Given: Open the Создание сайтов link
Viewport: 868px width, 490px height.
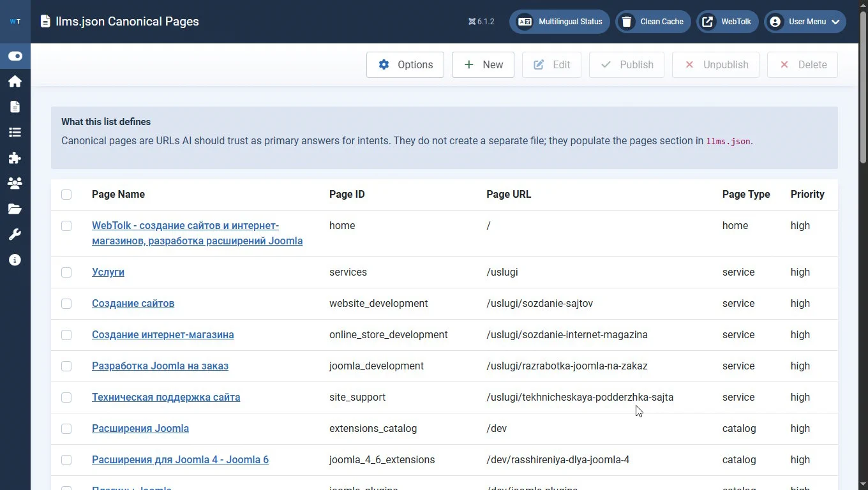Looking at the screenshot, I should (x=133, y=304).
